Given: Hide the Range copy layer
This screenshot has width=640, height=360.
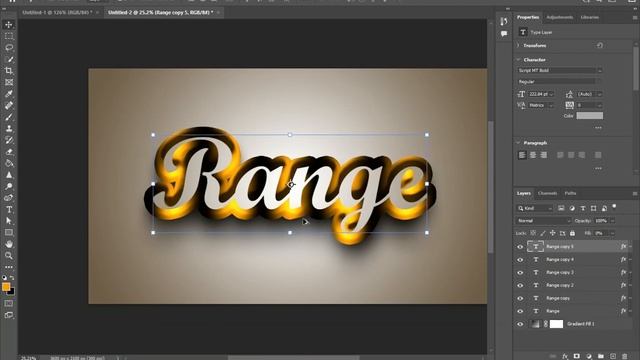Looking at the screenshot, I should (520, 298).
